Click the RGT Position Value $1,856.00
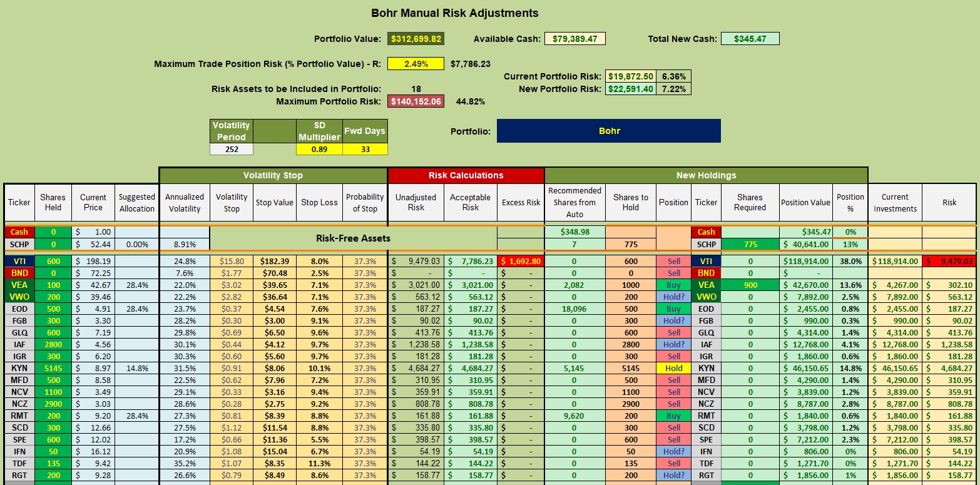Image resolution: width=980 pixels, height=485 pixels. (x=805, y=475)
